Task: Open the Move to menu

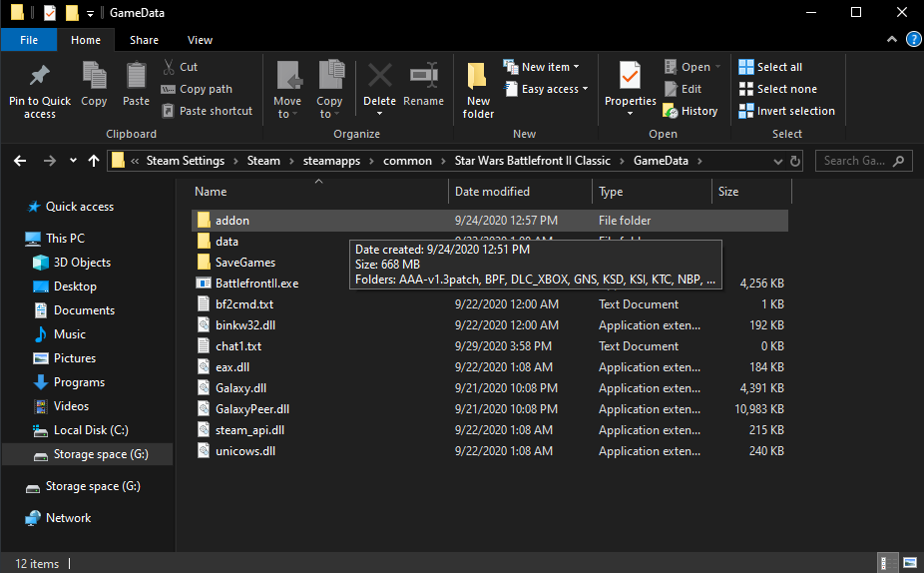Action: click(287, 90)
